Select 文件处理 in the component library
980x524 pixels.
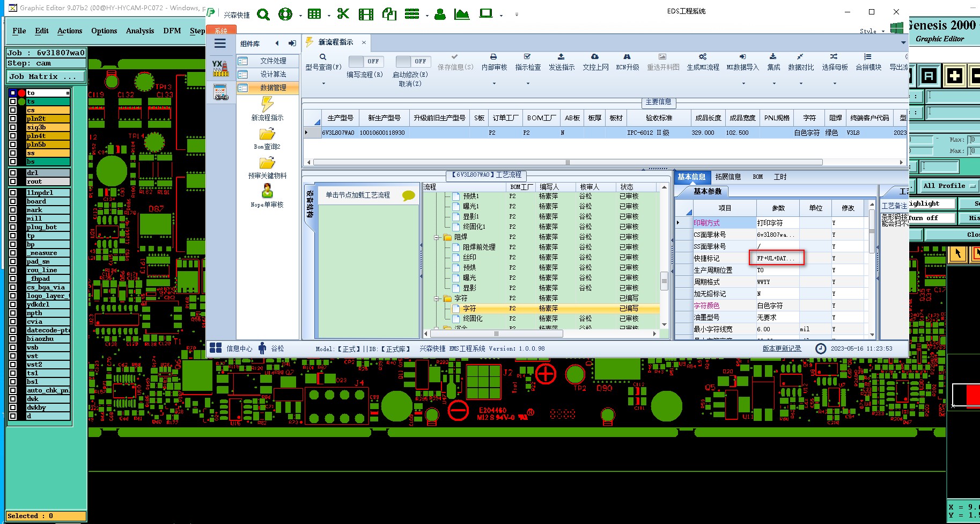click(x=268, y=61)
